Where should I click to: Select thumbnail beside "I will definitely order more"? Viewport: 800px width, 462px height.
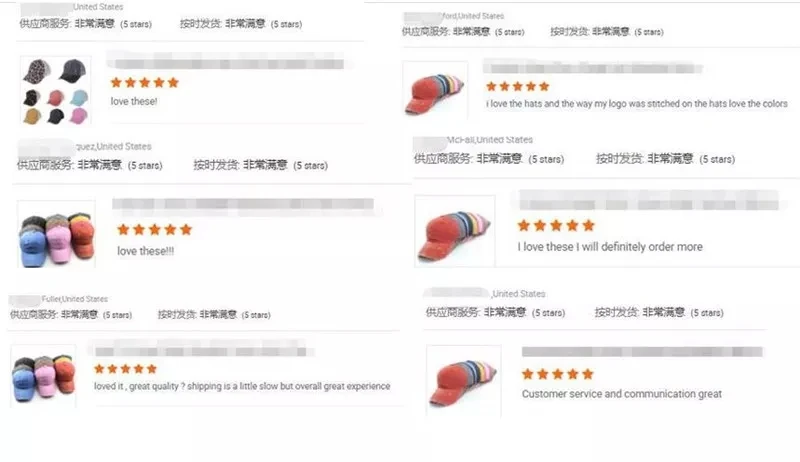[x=454, y=230]
